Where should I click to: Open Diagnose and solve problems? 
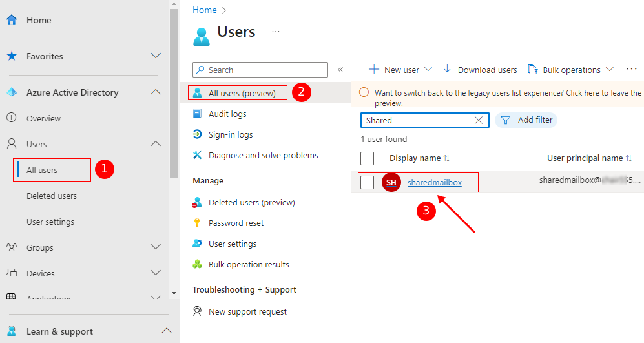[263, 155]
